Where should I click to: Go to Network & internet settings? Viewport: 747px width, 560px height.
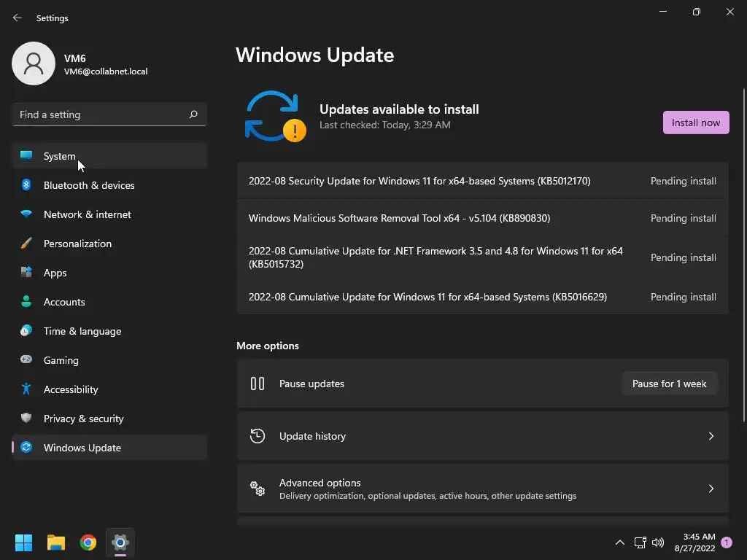click(109, 214)
